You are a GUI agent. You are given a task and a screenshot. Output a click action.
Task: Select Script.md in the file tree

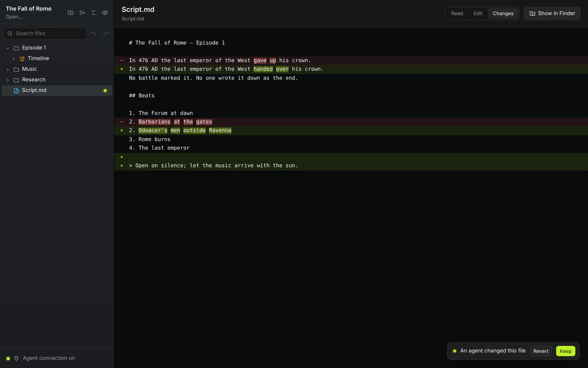click(57, 91)
